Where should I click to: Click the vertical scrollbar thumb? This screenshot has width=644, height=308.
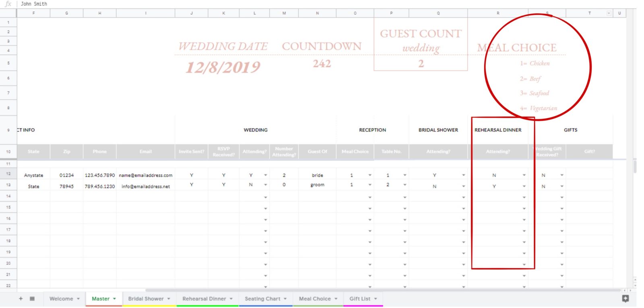point(635,166)
